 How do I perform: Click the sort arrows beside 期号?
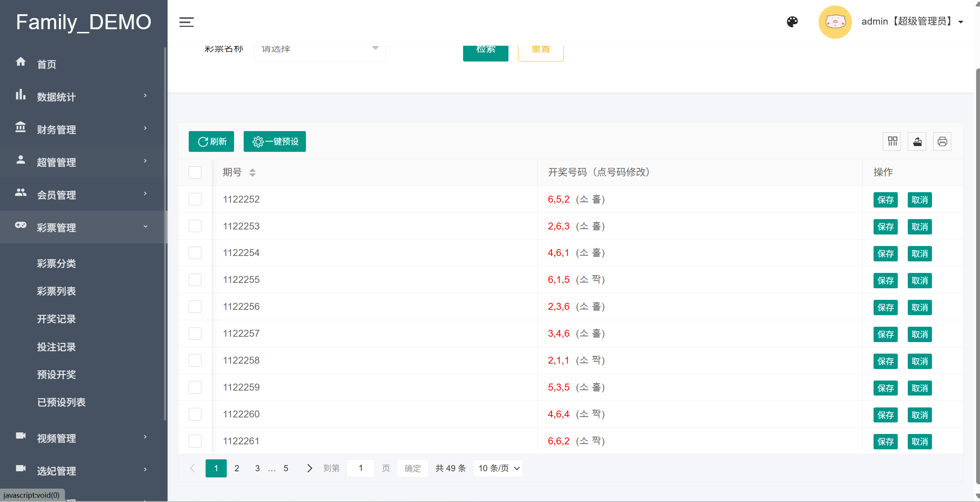[252, 173]
